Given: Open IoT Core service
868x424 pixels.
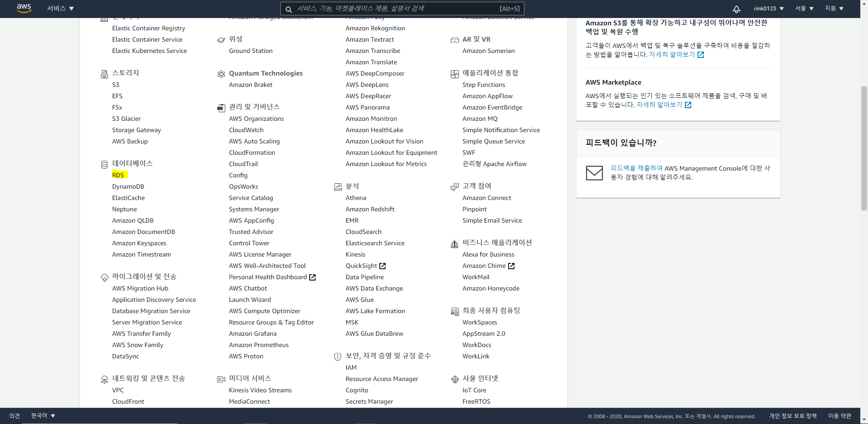Looking at the screenshot, I should [x=474, y=390].
